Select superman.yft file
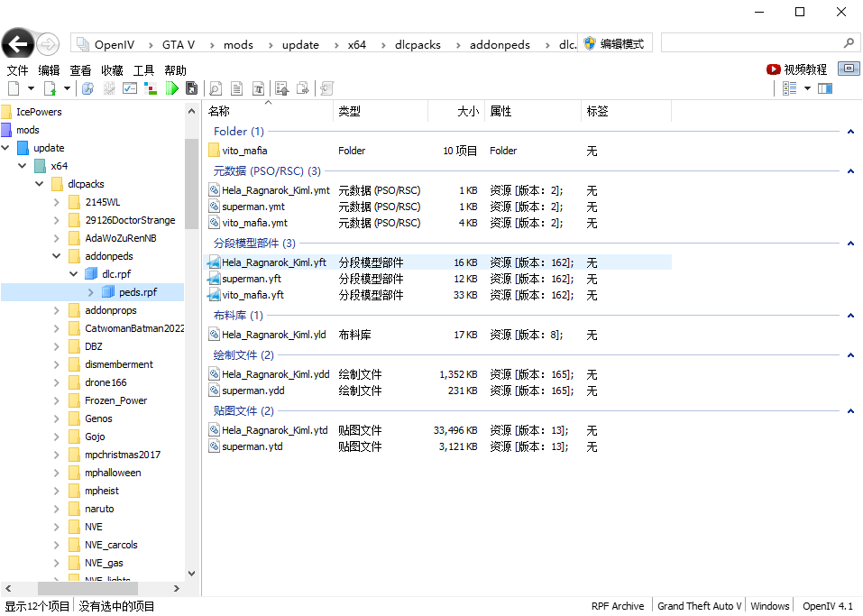 pyautogui.click(x=437, y=279)
